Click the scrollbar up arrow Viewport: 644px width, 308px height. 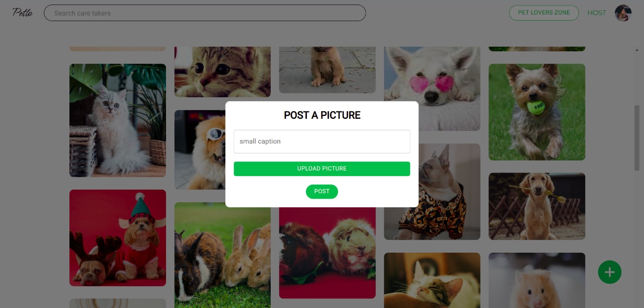(x=637, y=50)
